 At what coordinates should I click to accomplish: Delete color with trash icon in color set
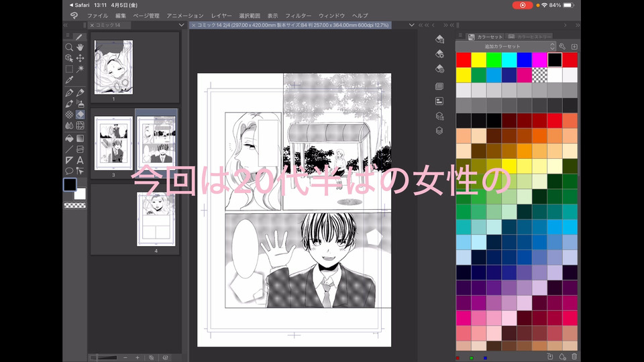pos(574,357)
